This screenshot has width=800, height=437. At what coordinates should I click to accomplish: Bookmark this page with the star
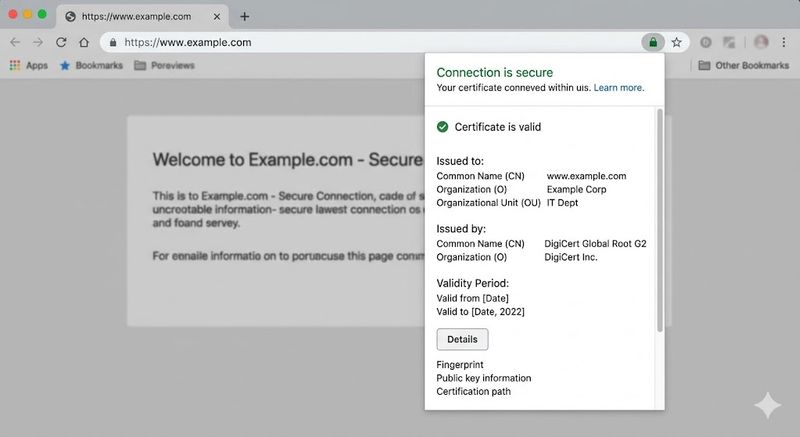point(677,42)
